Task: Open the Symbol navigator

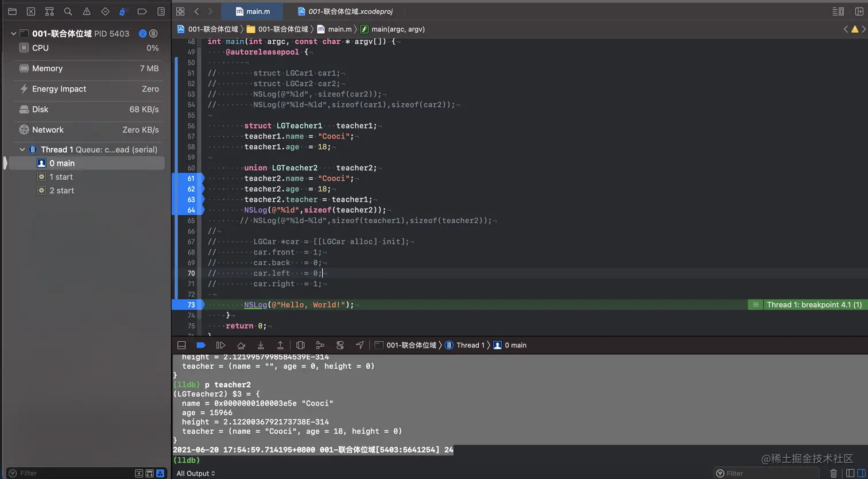Action: pos(49,11)
